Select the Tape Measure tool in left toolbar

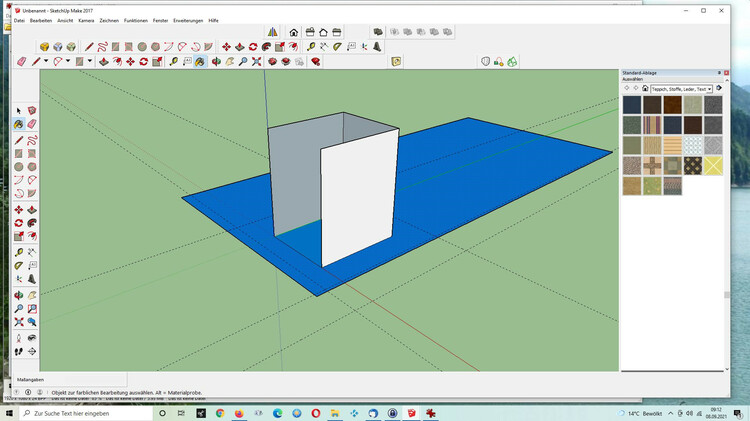tap(19, 251)
